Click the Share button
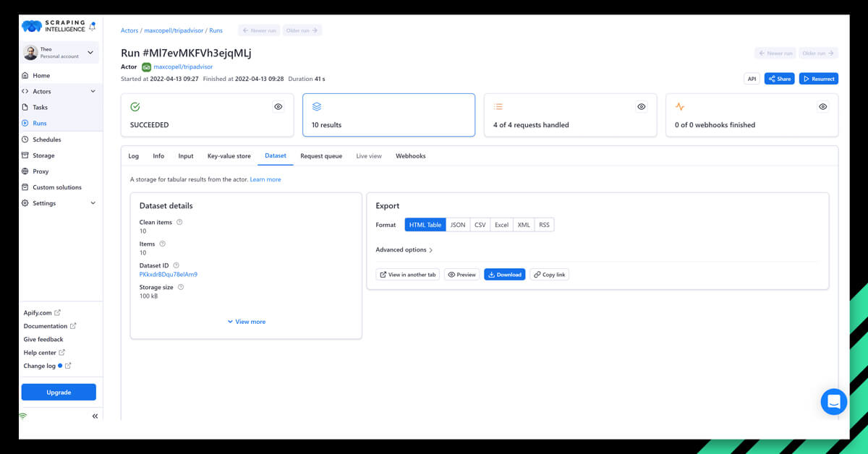Viewport: 868px width, 454px height. click(779, 79)
